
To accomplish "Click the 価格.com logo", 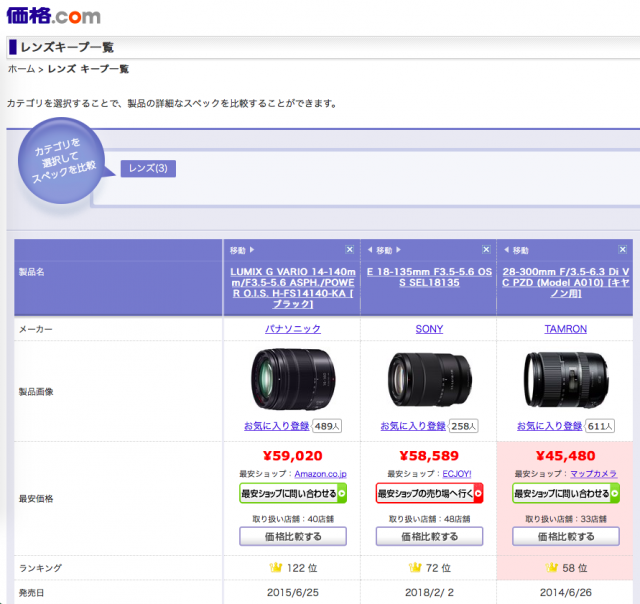I will point(53,16).
